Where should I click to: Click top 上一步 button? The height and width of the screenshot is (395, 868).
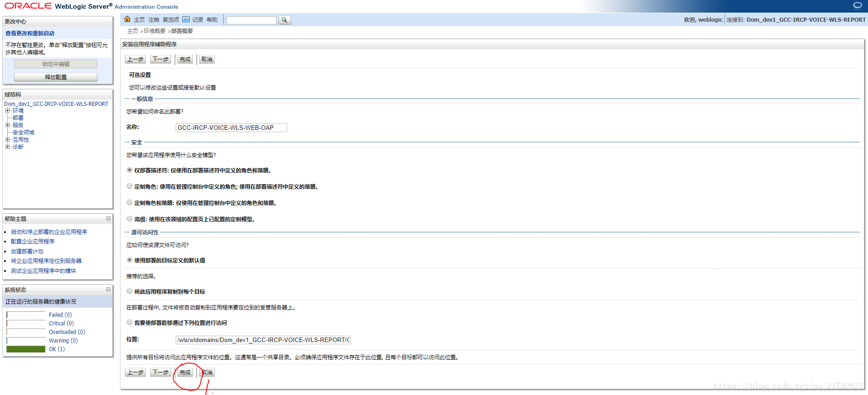click(x=135, y=59)
